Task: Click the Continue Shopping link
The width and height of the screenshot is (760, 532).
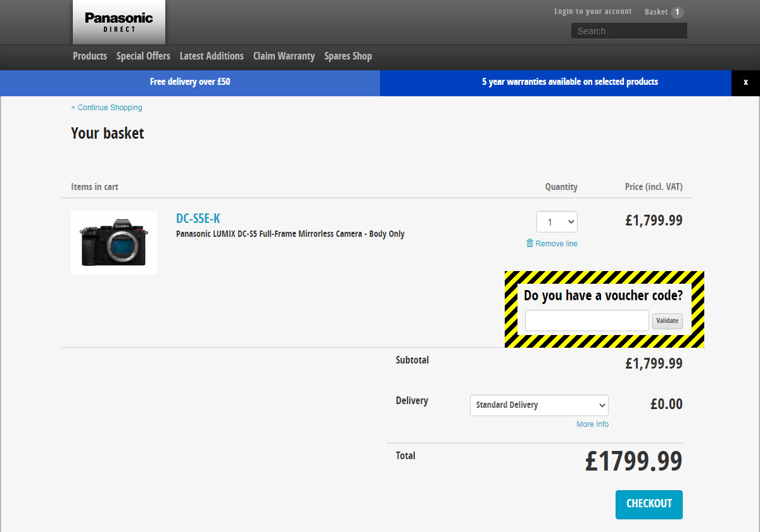Action: (x=106, y=108)
